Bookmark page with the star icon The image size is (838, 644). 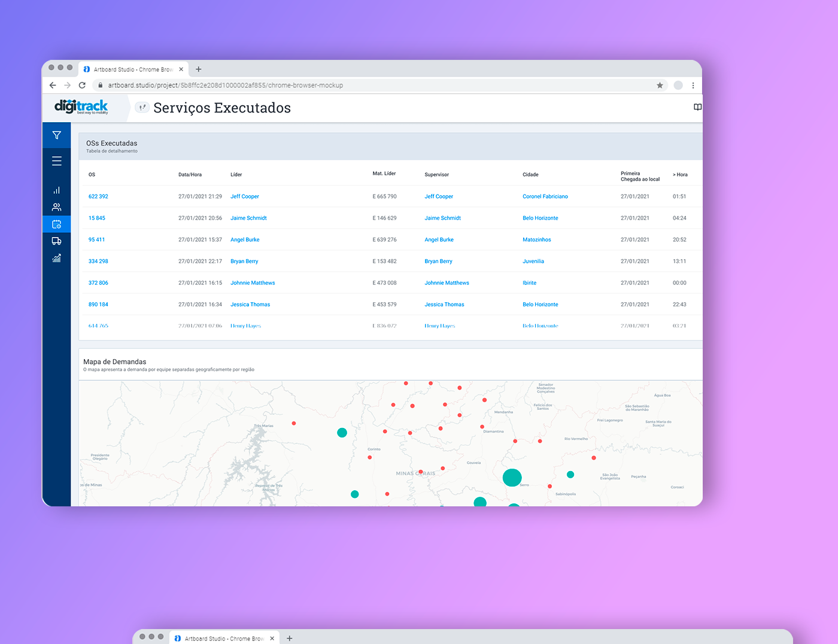[x=660, y=85]
